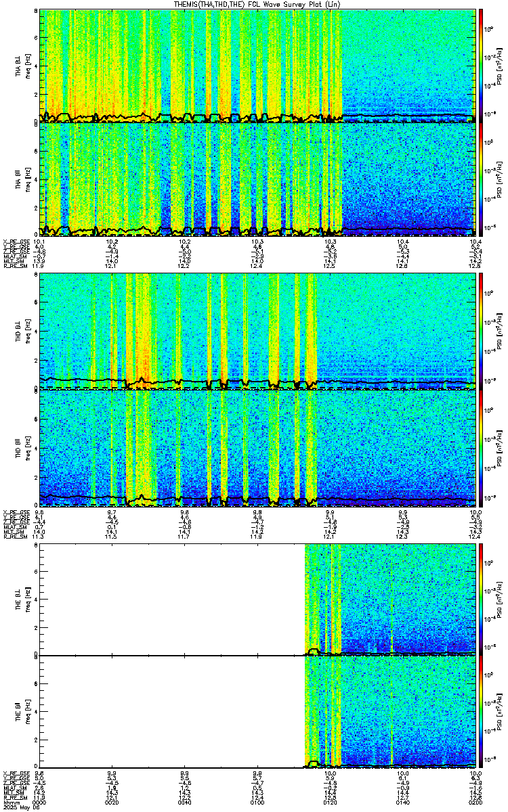Click the 0100 time tick label
Viewport: 508px width, 812px height.
(257, 803)
